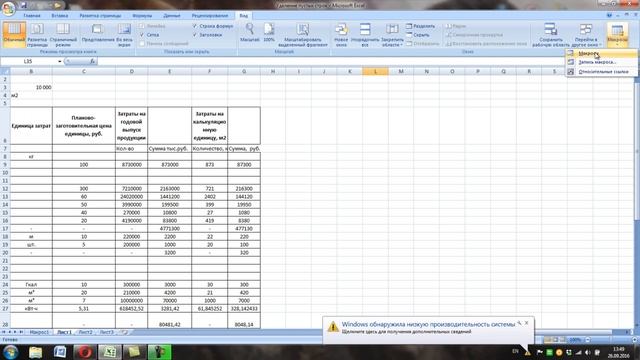The image size is (640, 360).
Task: Click cell with value Гкал
Action: [31, 284]
